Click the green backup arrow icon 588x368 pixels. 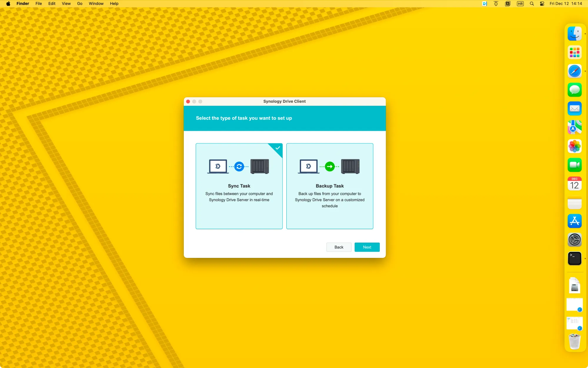(x=330, y=167)
